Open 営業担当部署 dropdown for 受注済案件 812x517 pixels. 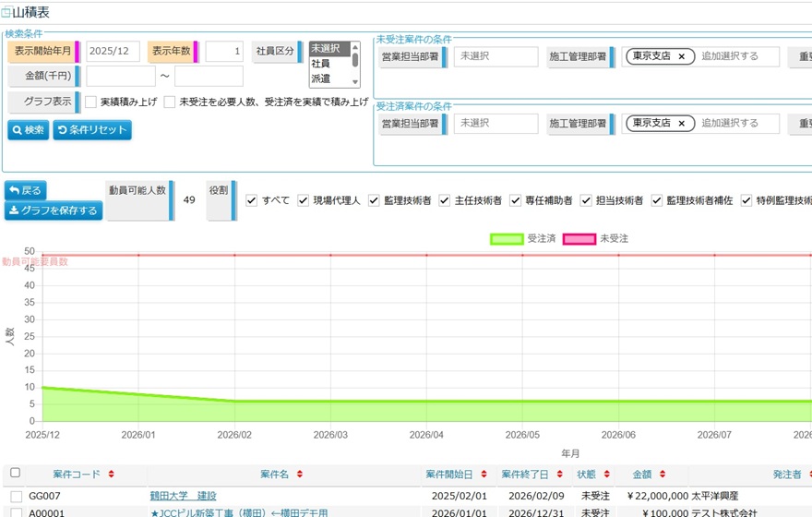tap(496, 123)
